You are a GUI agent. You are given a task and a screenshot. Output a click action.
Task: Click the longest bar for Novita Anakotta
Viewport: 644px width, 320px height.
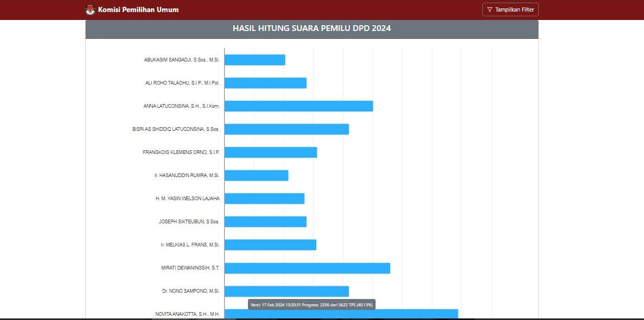click(x=341, y=314)
